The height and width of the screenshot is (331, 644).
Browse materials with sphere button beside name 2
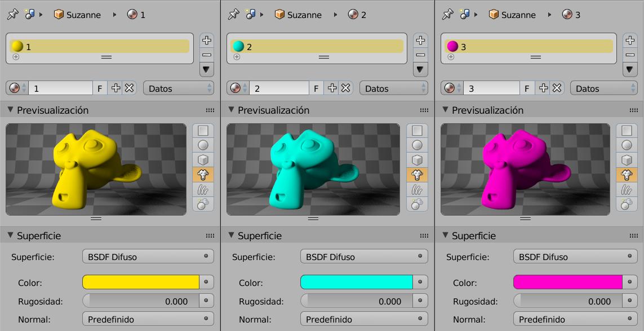238,88
